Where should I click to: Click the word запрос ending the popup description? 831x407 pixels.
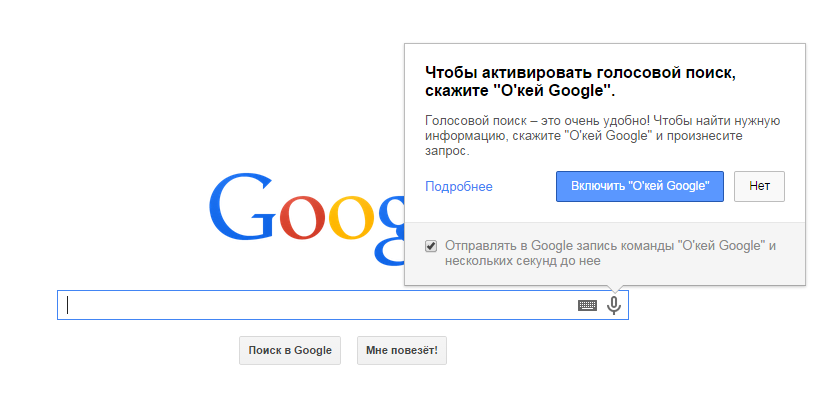[447, 151]
